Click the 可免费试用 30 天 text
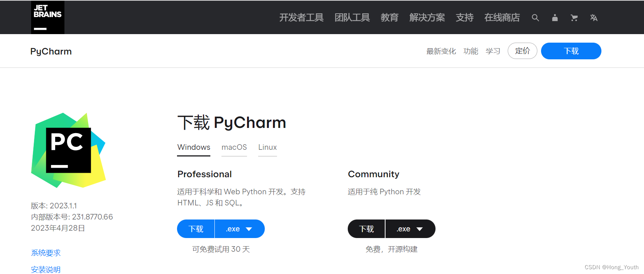The width and height of the screenshot is (644, 274). (221, 249)
